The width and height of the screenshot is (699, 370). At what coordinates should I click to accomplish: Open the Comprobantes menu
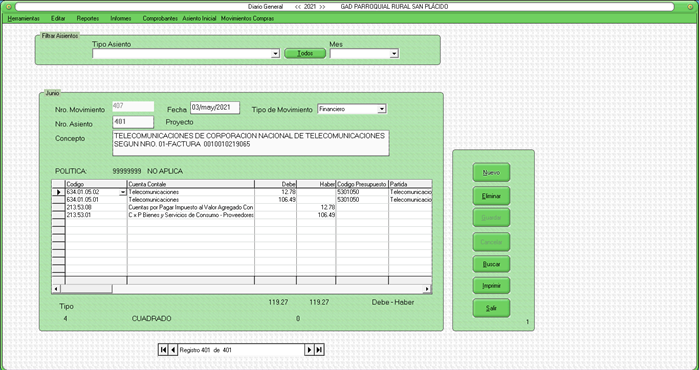point(160,19)
